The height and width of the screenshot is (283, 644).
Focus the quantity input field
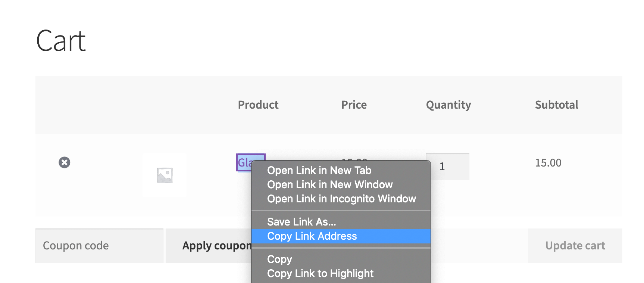(x=448, y=167)
